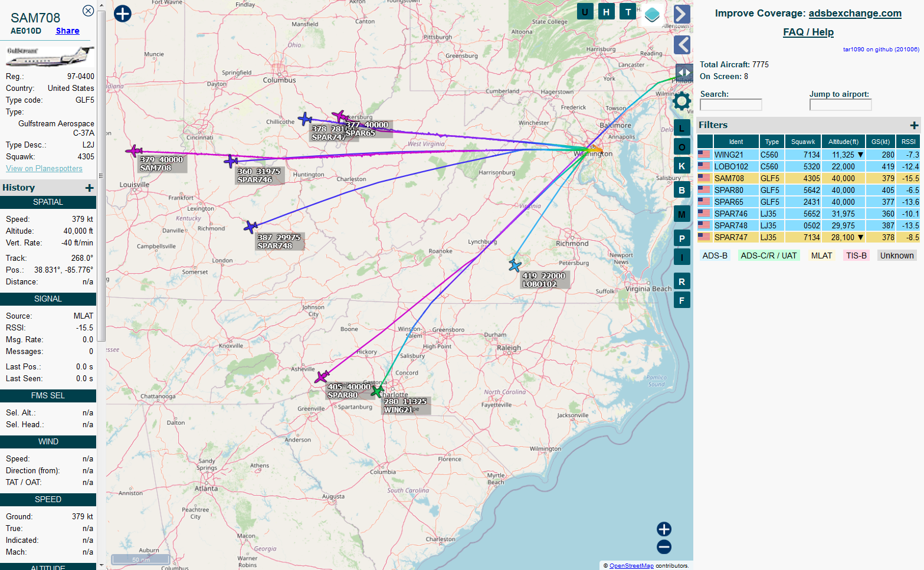Focus the Jump to airport field
This screenshot has height=570, width=924.
[840, 104]
